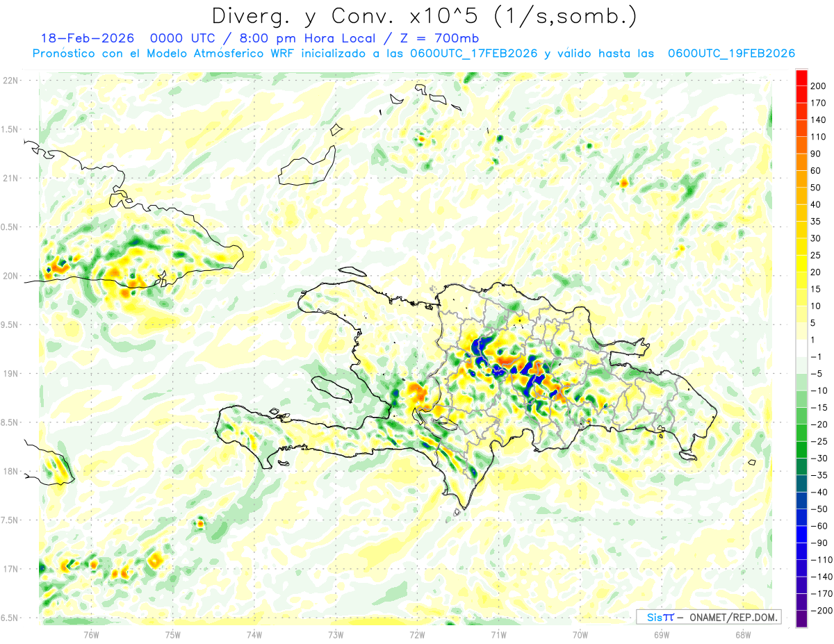Select the "Z = 700mb" level label
This screenshot has height=644, width=834.
coord(440,38)
